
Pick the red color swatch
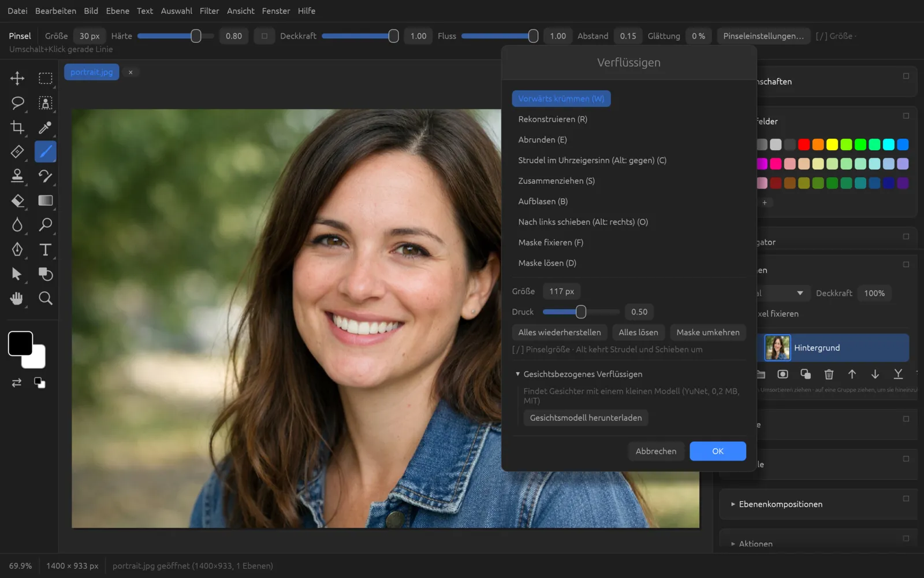(804, 144)
